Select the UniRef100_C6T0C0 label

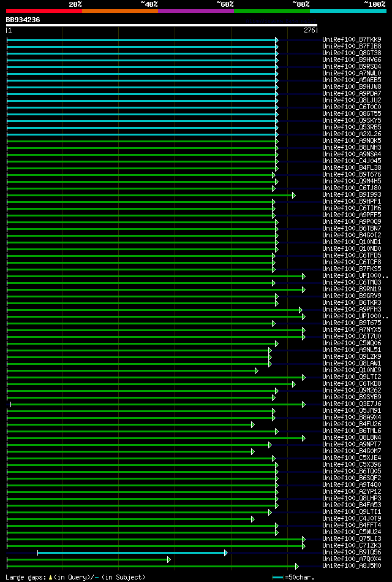coord(352,107)
